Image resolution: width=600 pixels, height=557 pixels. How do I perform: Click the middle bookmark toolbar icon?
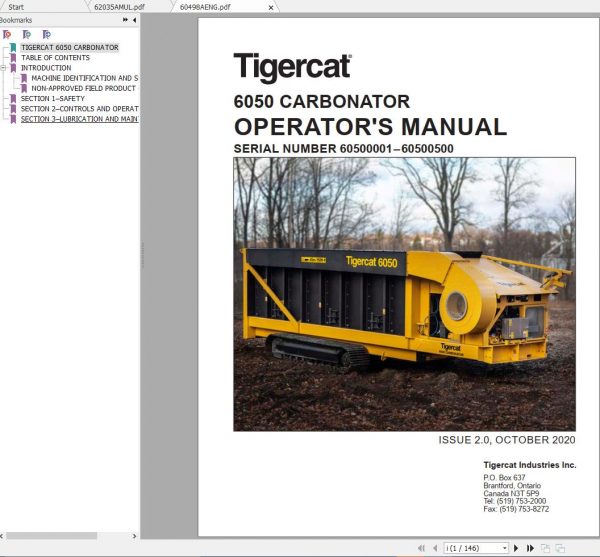(x=26, y=34)
